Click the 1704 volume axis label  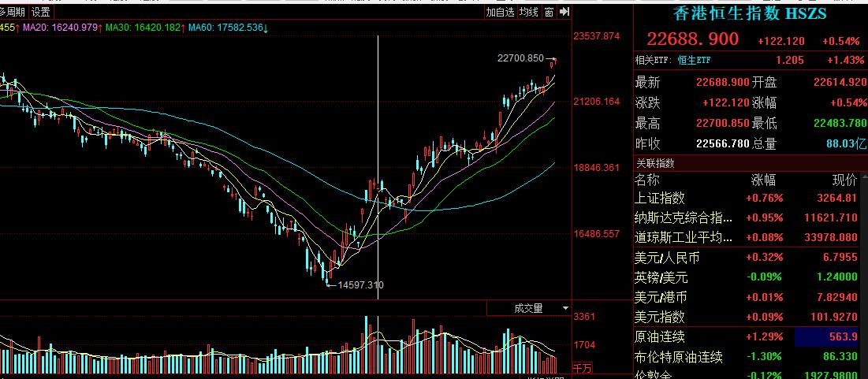[584, 345]
